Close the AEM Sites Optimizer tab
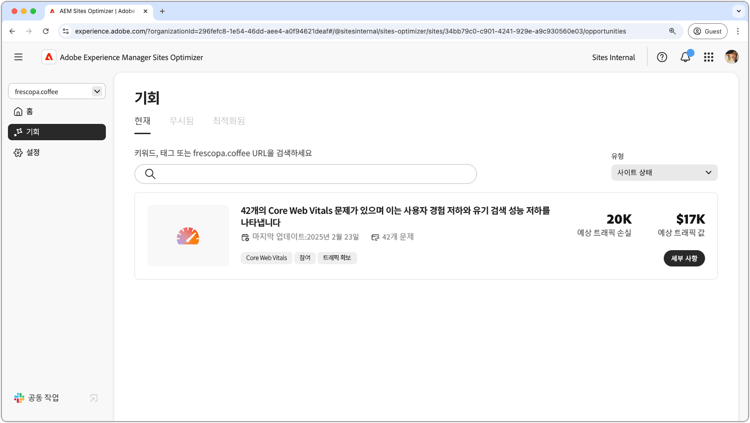Viewport: 750px width, 423px height. [145, 11]
